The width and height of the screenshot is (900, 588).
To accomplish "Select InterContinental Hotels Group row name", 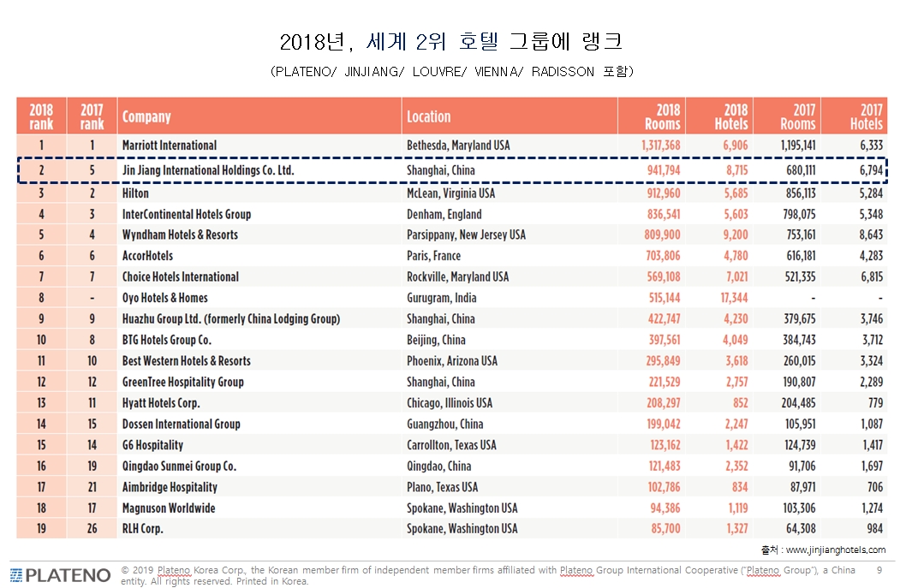I will (187, 215).
